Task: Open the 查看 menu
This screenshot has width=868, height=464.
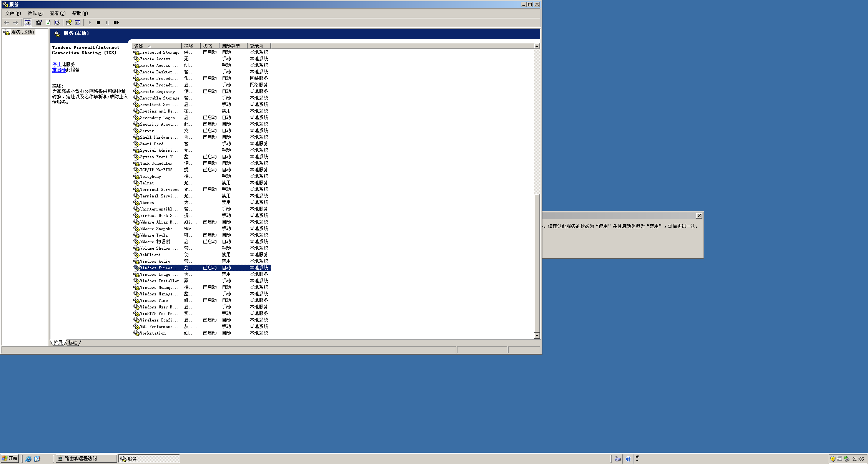Action: pos(57,13)
